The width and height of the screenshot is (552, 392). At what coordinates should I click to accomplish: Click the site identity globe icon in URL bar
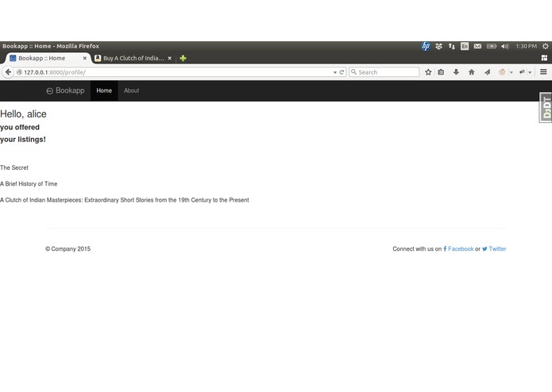click(19, 72)
